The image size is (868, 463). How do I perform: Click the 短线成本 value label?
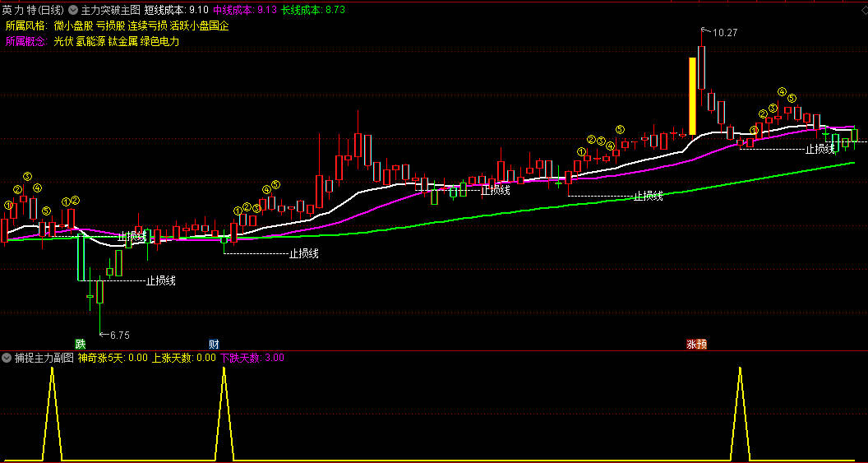pyautogui.click(x=175, y=11)
